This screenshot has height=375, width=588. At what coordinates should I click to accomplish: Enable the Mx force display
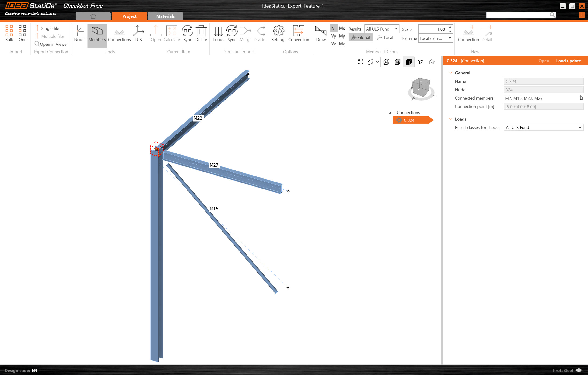342,28
